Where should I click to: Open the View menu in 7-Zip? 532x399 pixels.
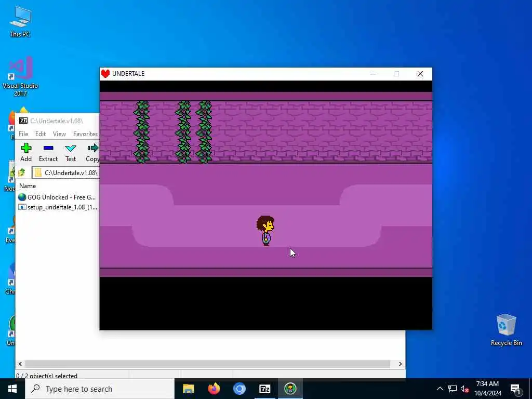(59, 134)
